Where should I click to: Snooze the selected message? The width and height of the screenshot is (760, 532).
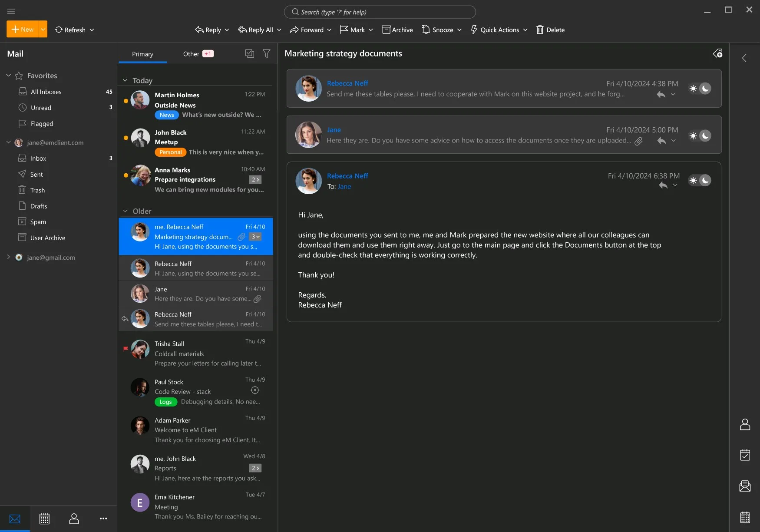(438, 30)
